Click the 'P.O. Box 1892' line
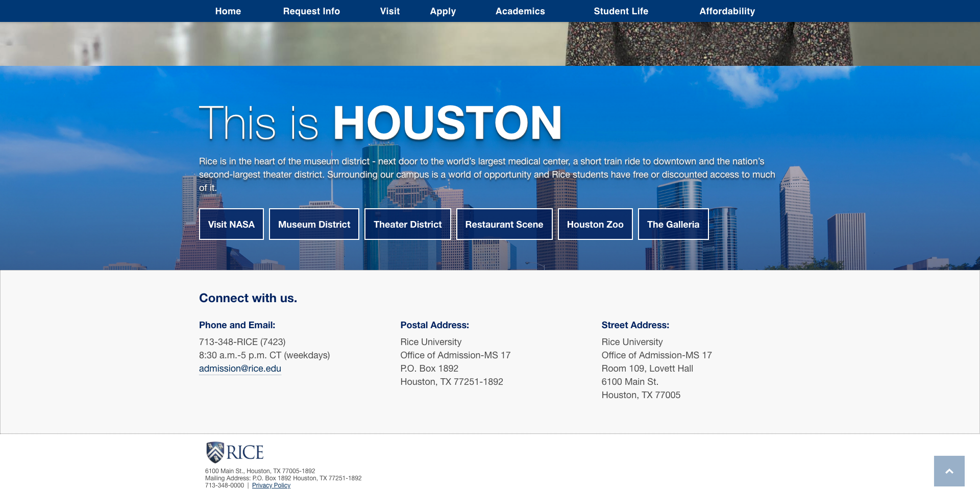Screen dimensions: 980x490 tap(429, 369)
